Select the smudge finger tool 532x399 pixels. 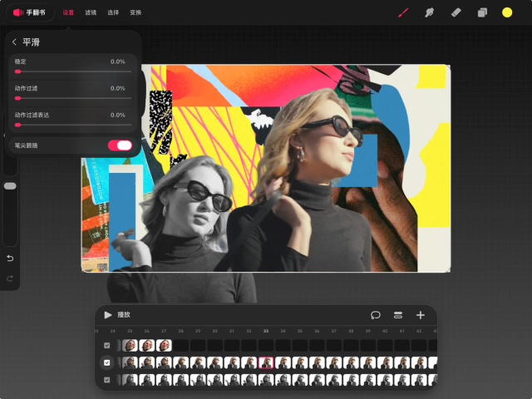click(x=429, y=13)
